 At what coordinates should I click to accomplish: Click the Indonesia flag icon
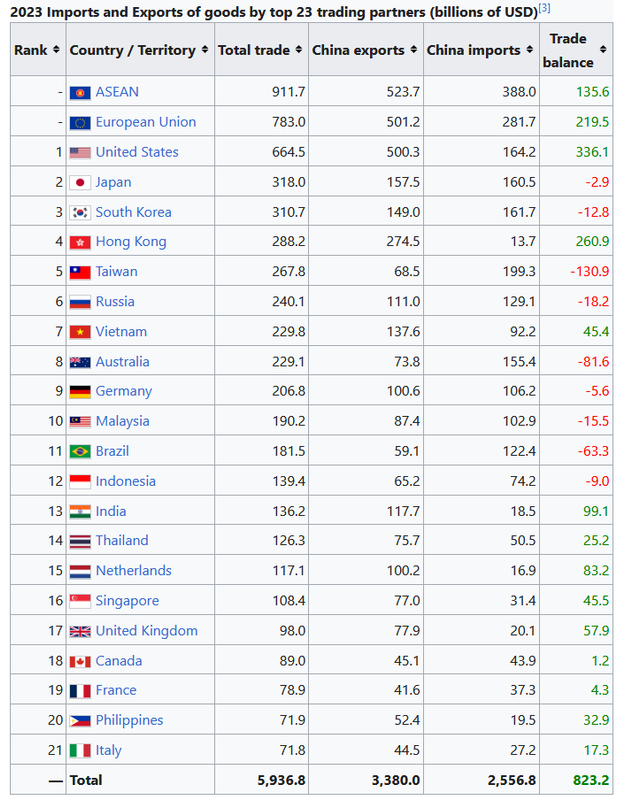[x=80, y=482]
